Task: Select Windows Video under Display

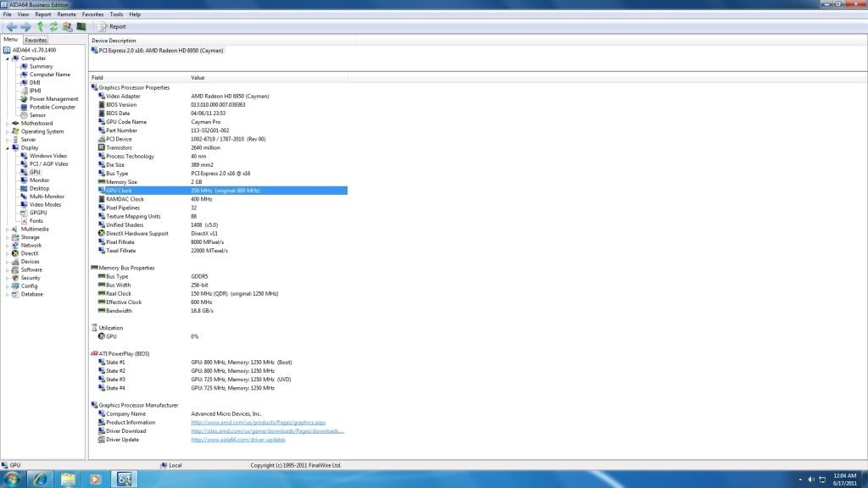Action: pyautogui.click(x=48, y=156)
